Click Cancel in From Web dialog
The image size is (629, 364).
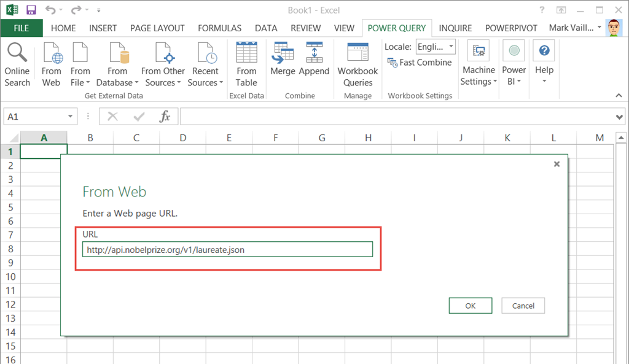click(523, 306)
